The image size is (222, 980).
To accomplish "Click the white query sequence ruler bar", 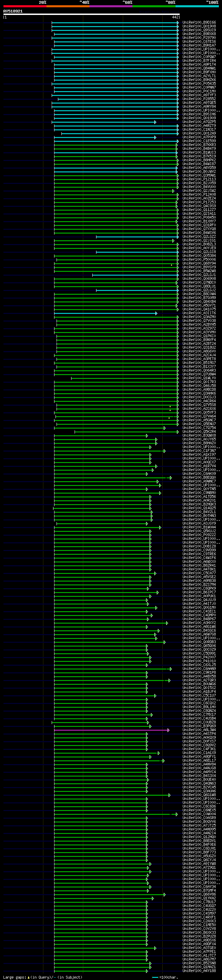I will point(92,15).
